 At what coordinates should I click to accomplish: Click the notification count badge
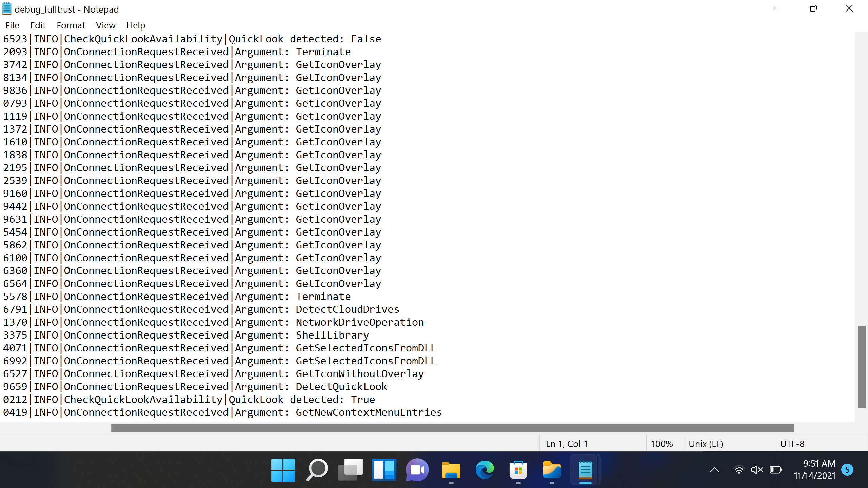847,470
